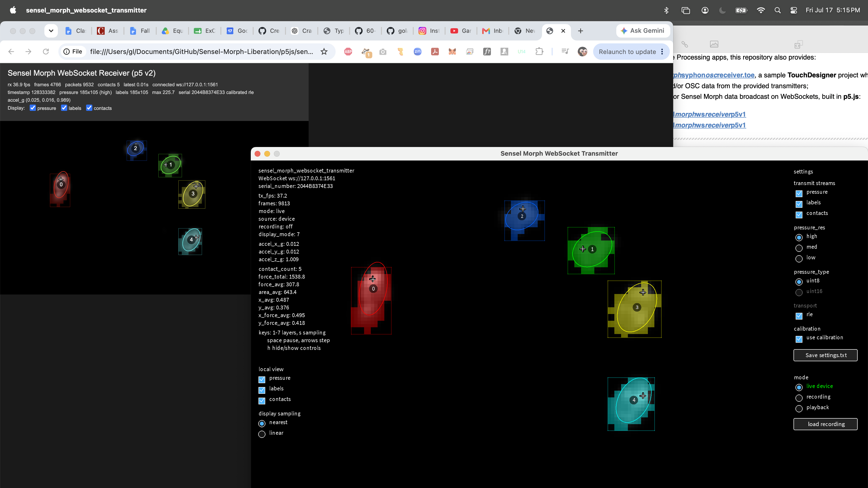Click the Adblock Plus extension icon

point(348,52)
